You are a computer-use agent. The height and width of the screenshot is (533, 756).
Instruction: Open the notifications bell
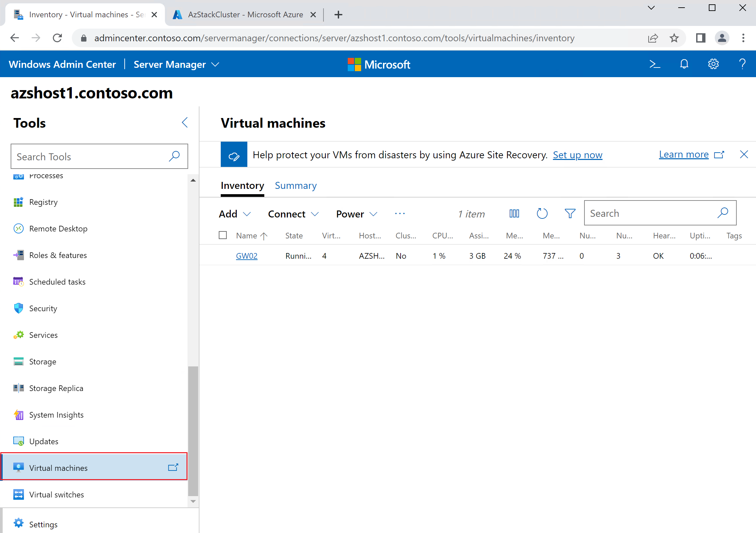(x=684, y=64)
